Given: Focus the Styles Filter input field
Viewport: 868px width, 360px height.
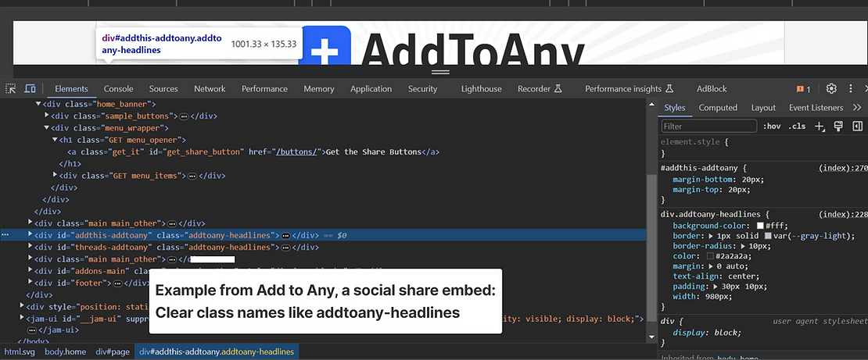Looking at the screenshot, I should point(709,126).
